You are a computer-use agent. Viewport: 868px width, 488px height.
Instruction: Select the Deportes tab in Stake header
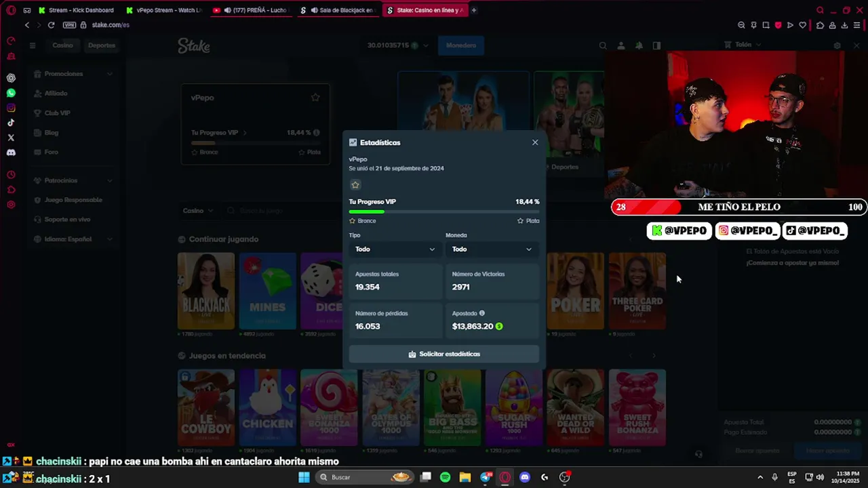(x=101, y=45)
